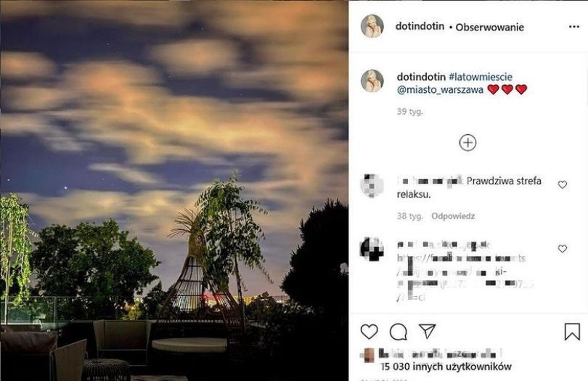Open the three-dot more options menu

(x=573, y=27)
